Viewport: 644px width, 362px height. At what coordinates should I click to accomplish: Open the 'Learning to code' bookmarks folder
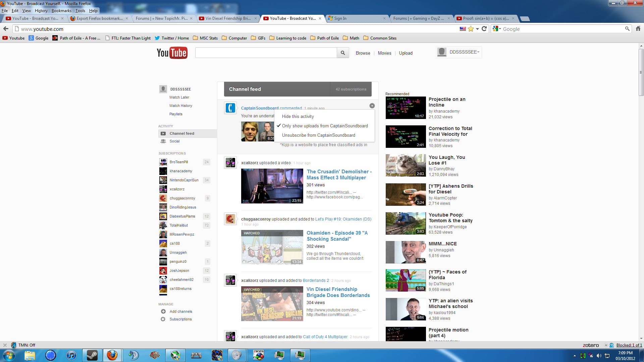pos(288,38)
